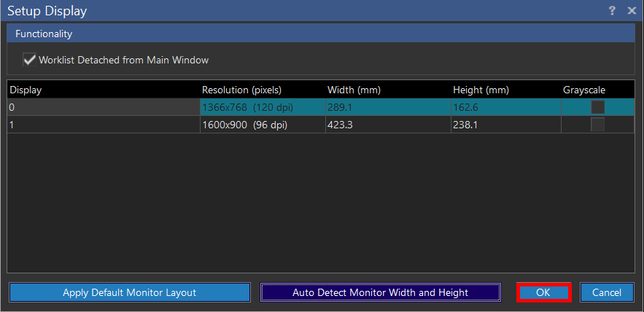Click the Display column header
644x312 pixels.
click(102, 90)
